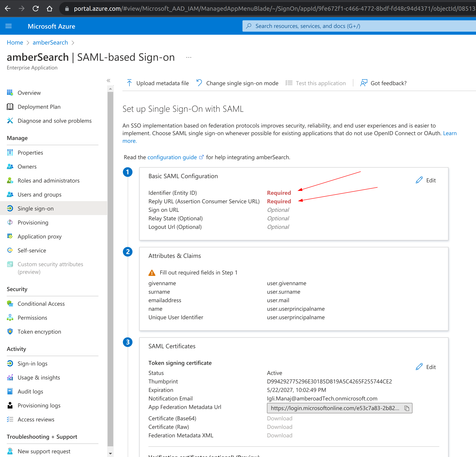
Task: Select Change single sign-on mode
Action: coord(237,83)
